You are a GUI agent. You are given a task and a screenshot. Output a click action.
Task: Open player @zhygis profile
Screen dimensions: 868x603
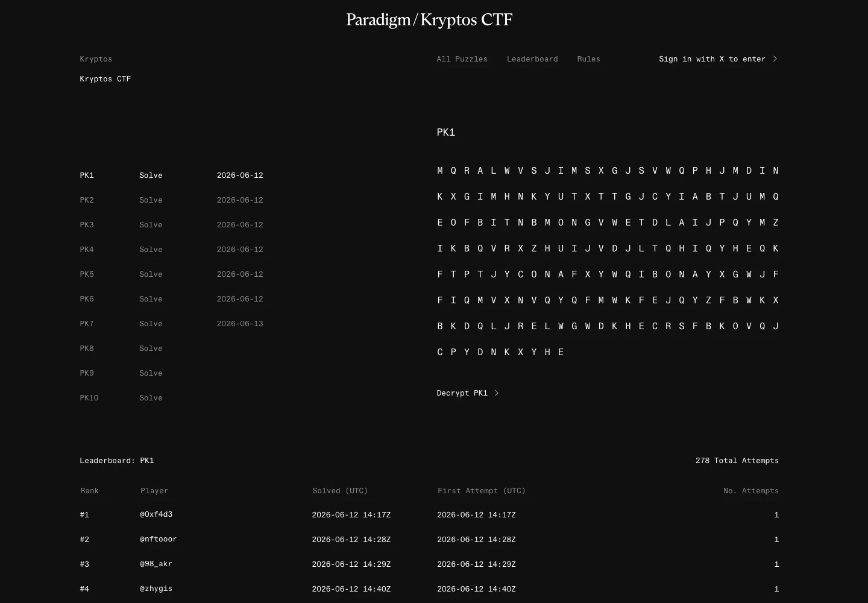click(156, 589)
